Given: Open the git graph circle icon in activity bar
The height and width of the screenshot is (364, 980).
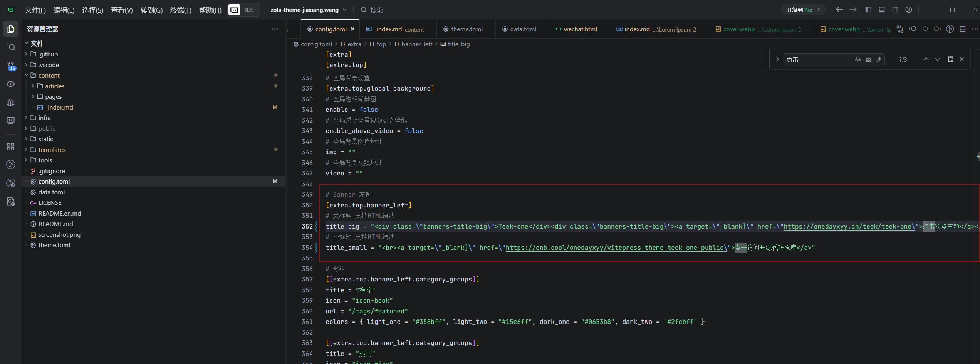Looking at the screenshot, I should click(x=11, y=165).
